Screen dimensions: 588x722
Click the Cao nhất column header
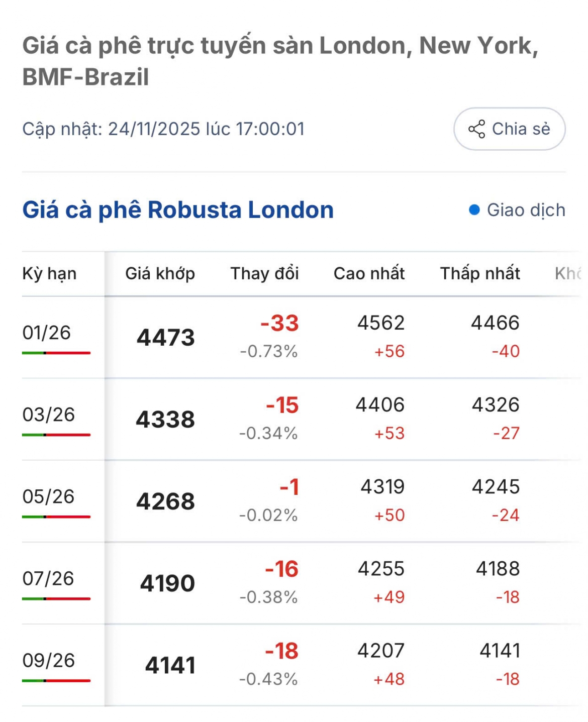click(x=369, y=274)
